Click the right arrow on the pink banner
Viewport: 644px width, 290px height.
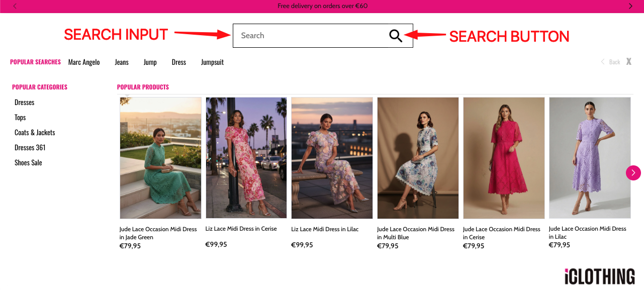[x=630, y=6]
